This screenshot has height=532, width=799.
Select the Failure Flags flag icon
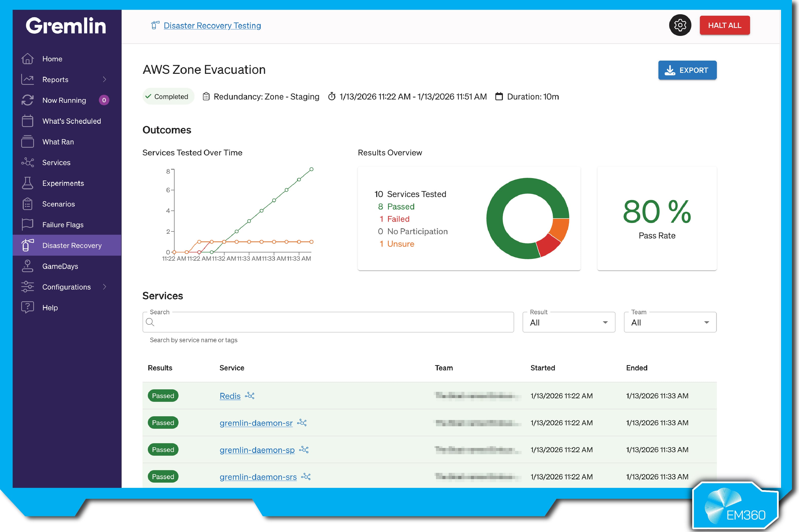coord(27,225)
